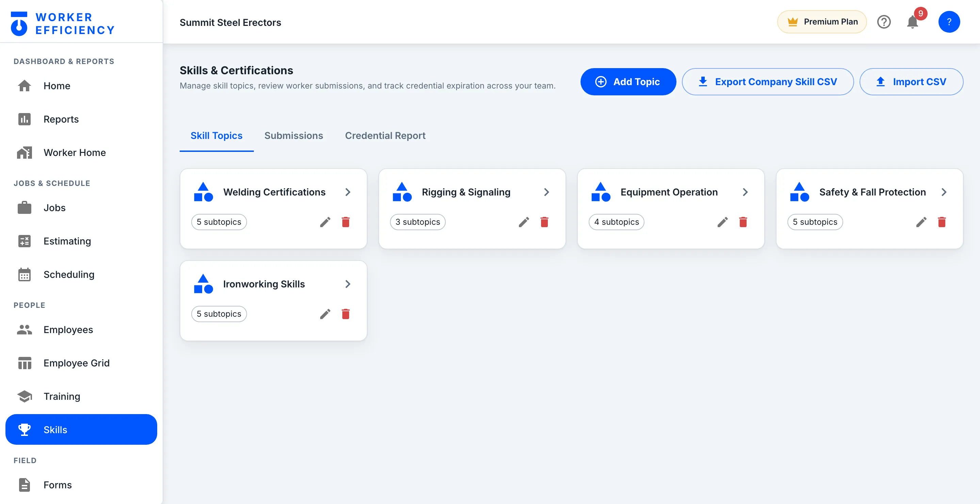Delete the Rigging & Signaling topic
The height and width of the screenshot is (504, 980).
(544, 222)
